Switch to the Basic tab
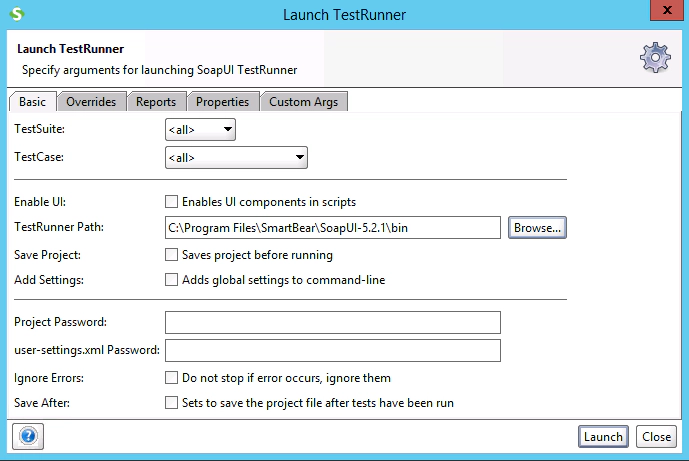Screen dimensions: 689x461 click(33, 102)
